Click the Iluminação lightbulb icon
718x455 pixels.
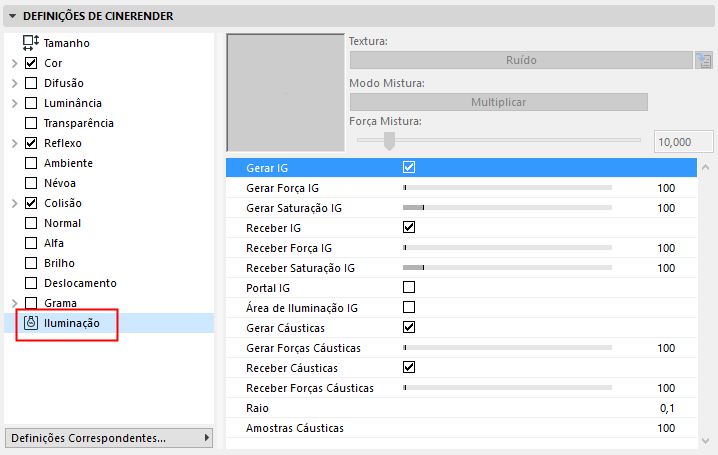coord(30,323)
